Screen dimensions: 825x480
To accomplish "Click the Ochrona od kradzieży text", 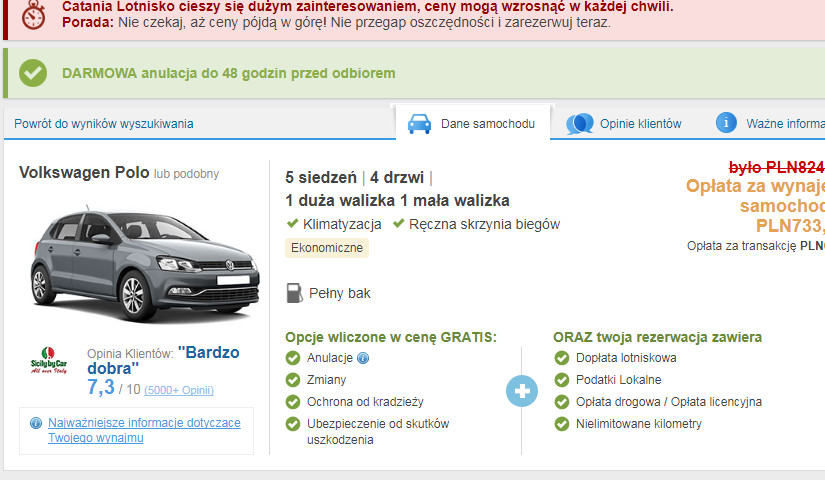I will coord(365,402).
